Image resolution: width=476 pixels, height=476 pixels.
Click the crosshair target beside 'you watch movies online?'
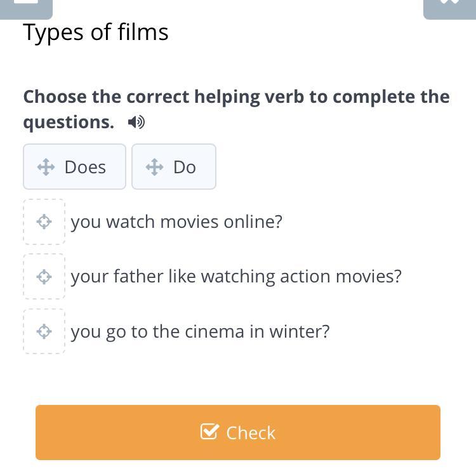point(44,221)
